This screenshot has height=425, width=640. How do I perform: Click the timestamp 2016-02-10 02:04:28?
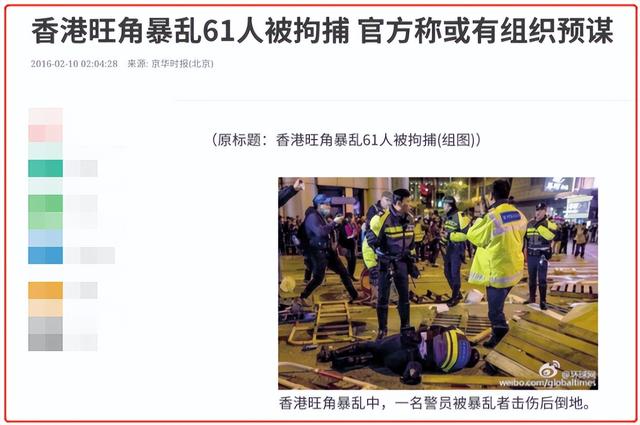[74, 64]
